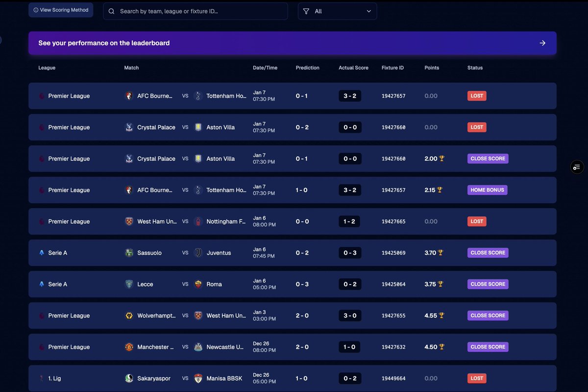Click 4.50 points value
This screenshot has height=392, width=588.
(431, 347)
